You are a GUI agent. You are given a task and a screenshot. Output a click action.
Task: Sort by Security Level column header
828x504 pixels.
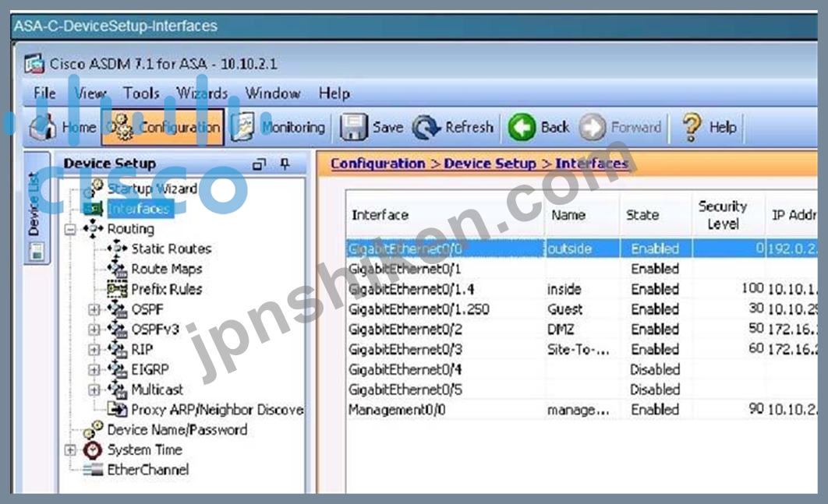728,215
